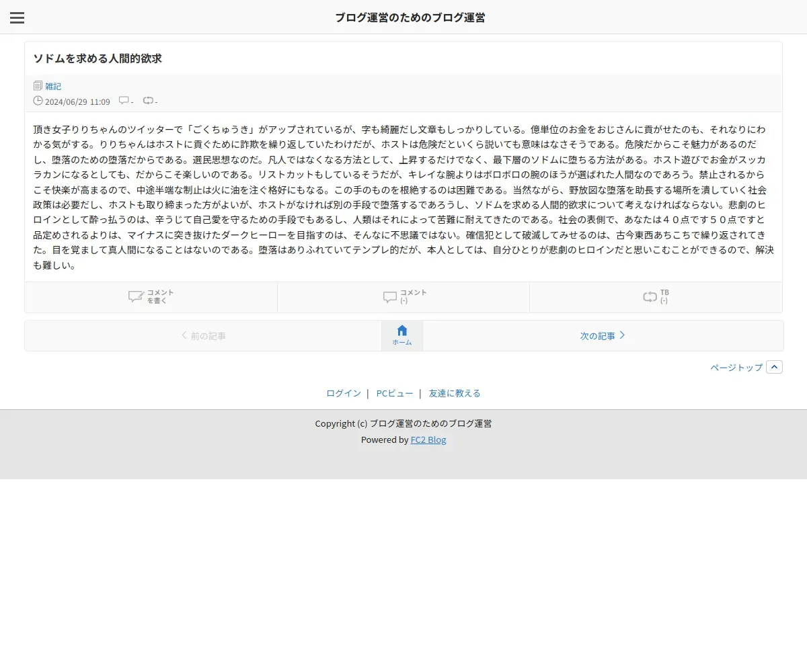The height and width of the screenshot is (672, 807).
Task: Click the page-top up arrow icon
Action: point(774,367)
